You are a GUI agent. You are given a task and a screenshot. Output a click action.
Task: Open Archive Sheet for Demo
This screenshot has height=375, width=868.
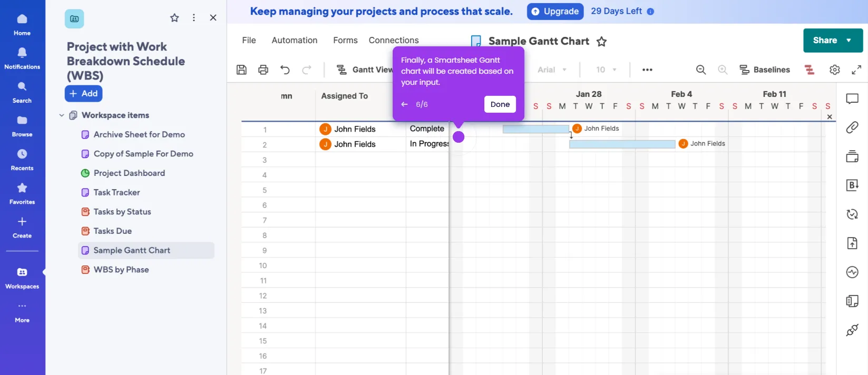pos(139,135)
